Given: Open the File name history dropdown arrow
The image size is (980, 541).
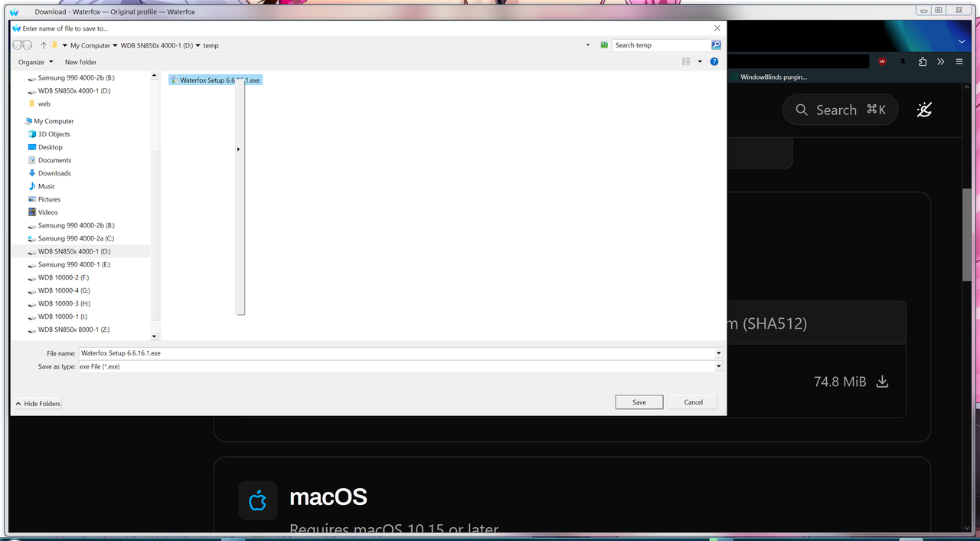Looking at the screenshot, I should (718, 353).
